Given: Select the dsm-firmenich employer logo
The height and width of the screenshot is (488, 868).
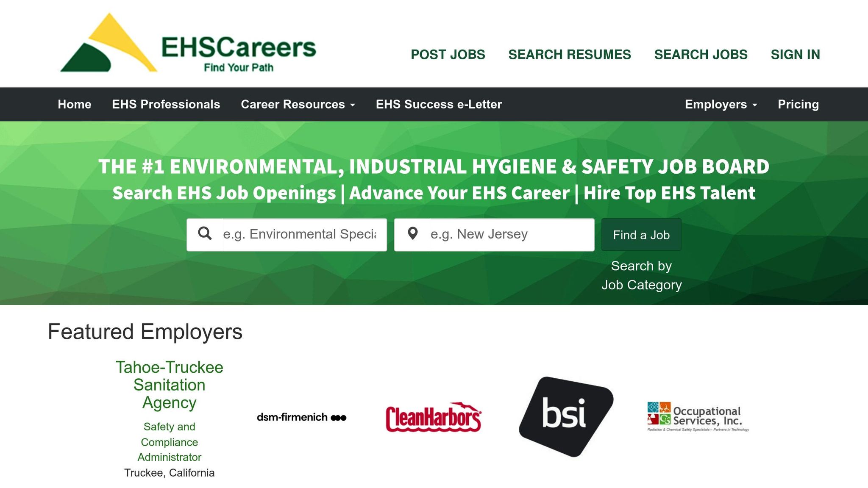Looking at the screenshot, I should 301,417.
